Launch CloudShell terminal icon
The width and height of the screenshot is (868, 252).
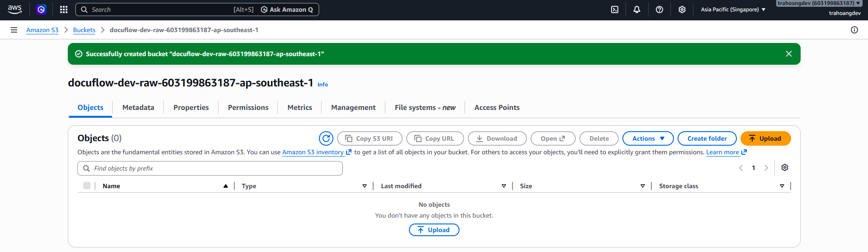click(x=615, y=10)
